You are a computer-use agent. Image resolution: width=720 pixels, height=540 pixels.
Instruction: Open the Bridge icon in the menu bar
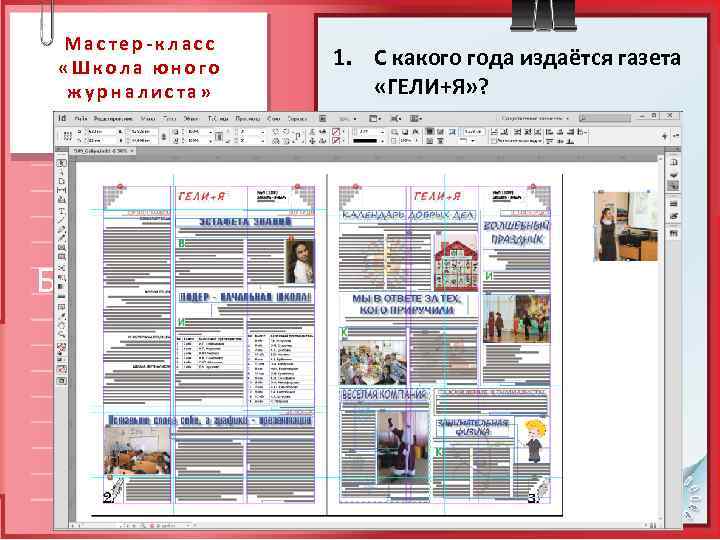pos(323,118)
